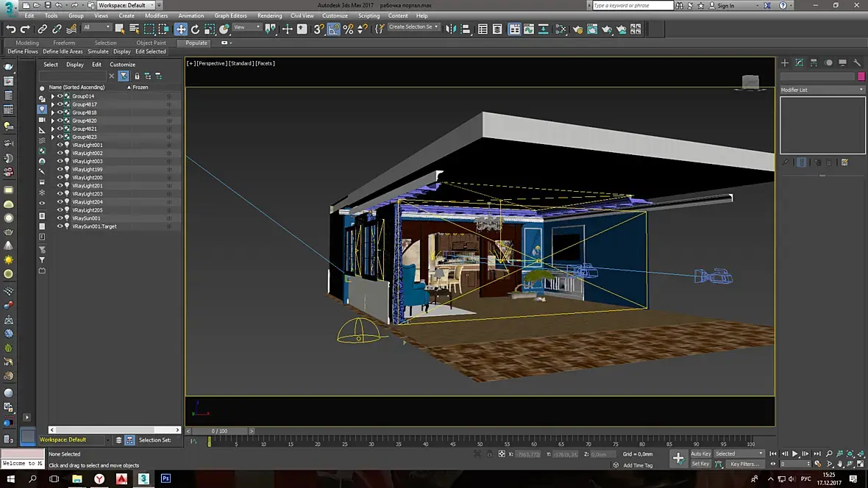Click the Undo arrow icon
868x488 pixels.
[10, 29]
